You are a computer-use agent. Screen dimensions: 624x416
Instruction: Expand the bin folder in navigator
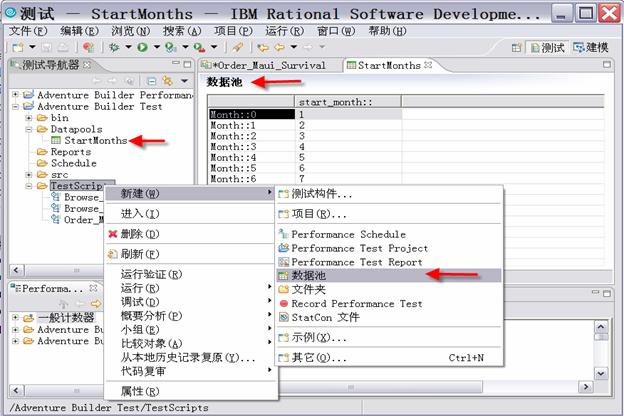click(29, 118)
